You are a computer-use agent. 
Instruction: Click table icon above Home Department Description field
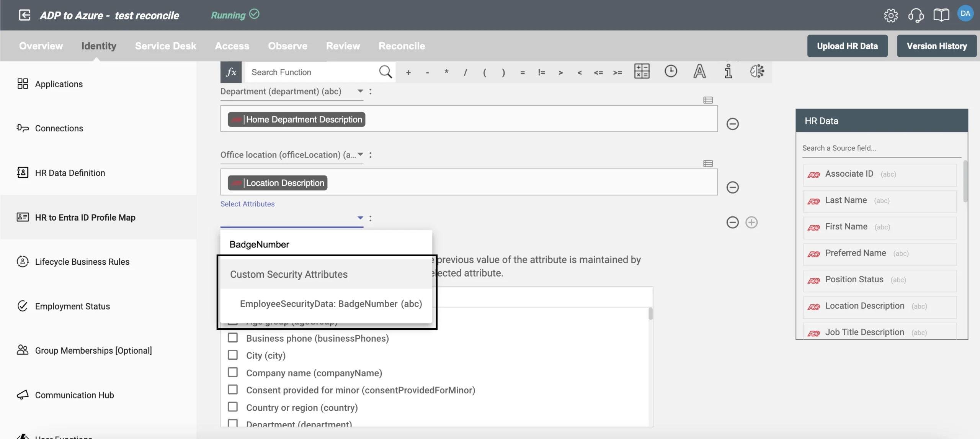[708, 100]
